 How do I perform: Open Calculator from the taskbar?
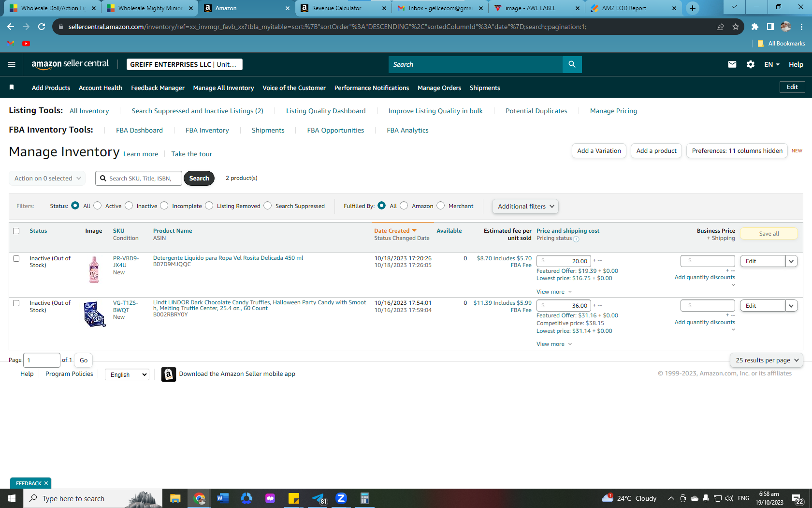pyautogui.click(x=365, y=498)
